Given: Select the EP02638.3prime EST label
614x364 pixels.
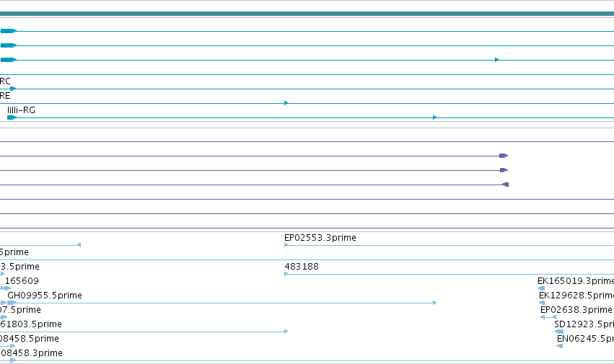Looking at the screenshot, I should click(576, 310).
